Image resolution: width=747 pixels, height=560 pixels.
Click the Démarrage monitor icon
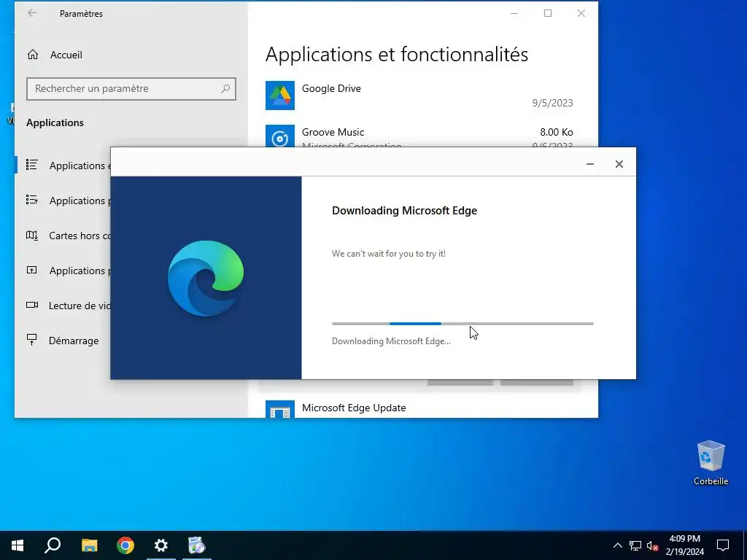pyautogui.click(x=32, y=340)
